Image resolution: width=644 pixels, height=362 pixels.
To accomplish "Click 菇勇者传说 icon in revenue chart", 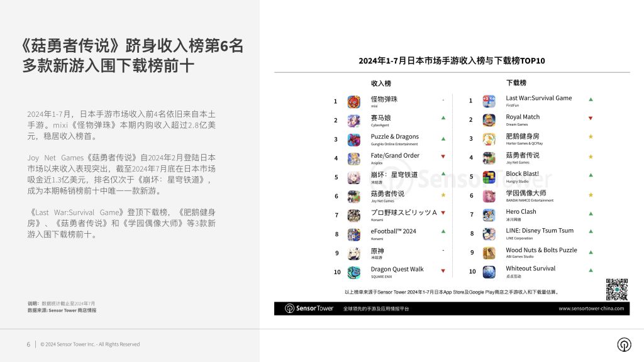I will tap(353, 197).
